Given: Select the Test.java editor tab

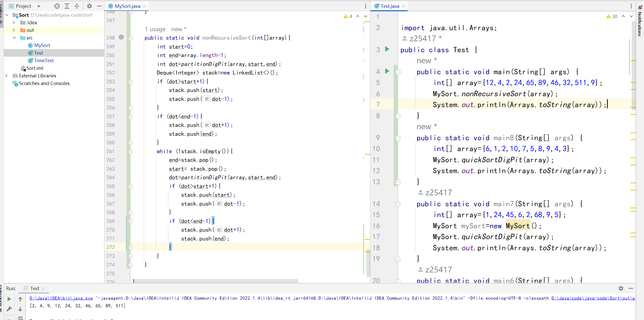Looking at the screenshot, I should pyautogui.click(x=389, y=6).
